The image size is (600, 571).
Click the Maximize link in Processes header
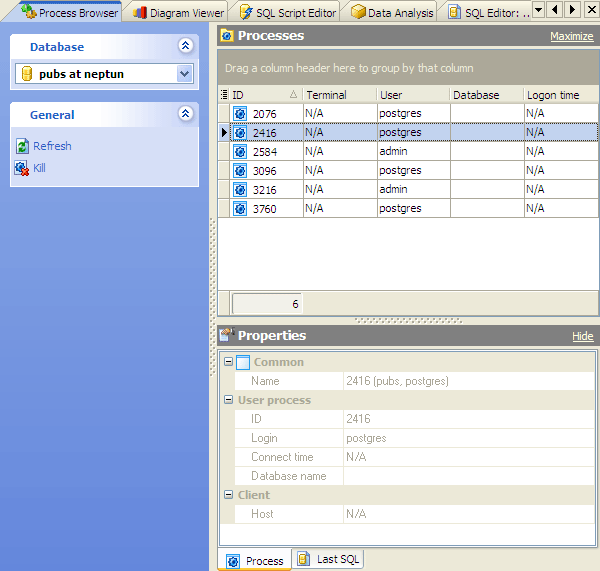pos(571,36)
